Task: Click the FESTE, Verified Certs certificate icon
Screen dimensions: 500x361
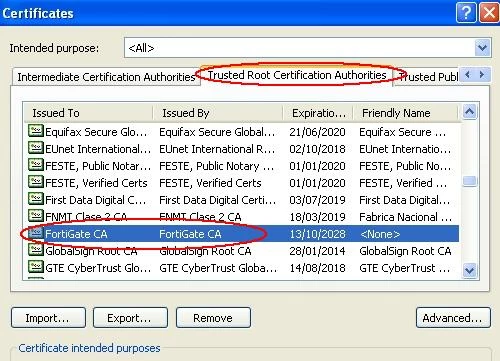Action: (x=36, y=182)
